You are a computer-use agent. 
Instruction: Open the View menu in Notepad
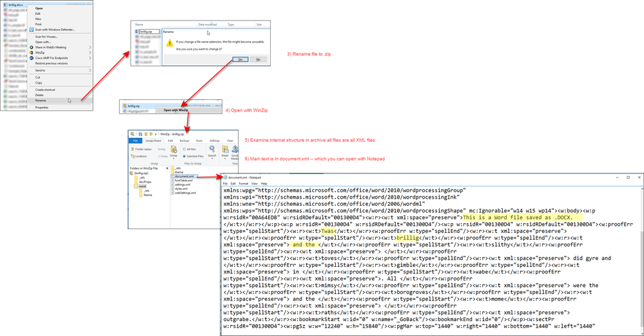point(255,184)
